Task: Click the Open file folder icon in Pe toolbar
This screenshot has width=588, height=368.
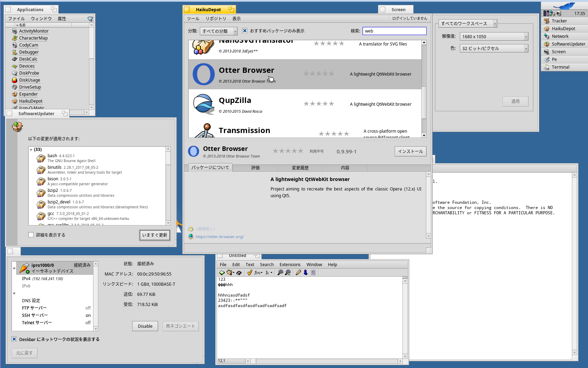Action: [x=230, y=273]
